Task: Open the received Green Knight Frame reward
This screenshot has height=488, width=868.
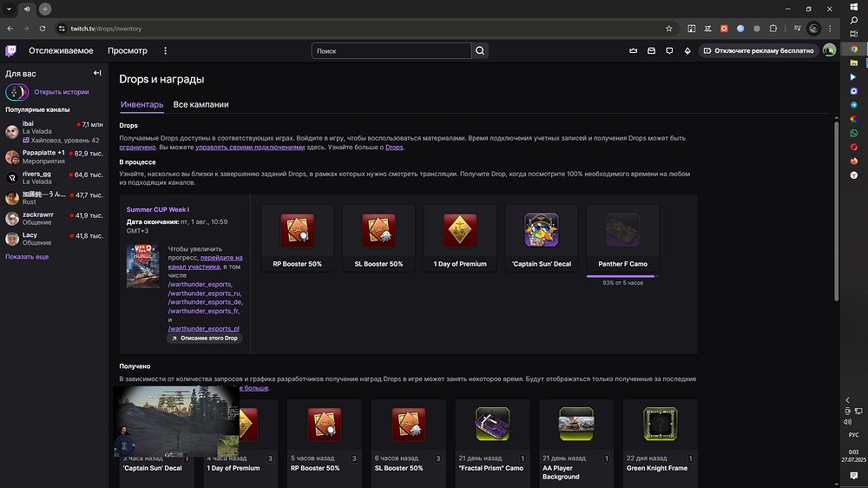Action: click(660, 424)
